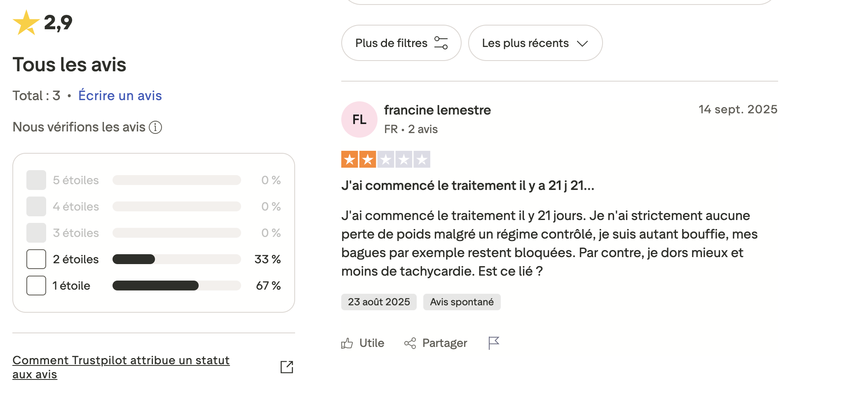
Task: Click the Partager share icon
Action: point(410,343)
